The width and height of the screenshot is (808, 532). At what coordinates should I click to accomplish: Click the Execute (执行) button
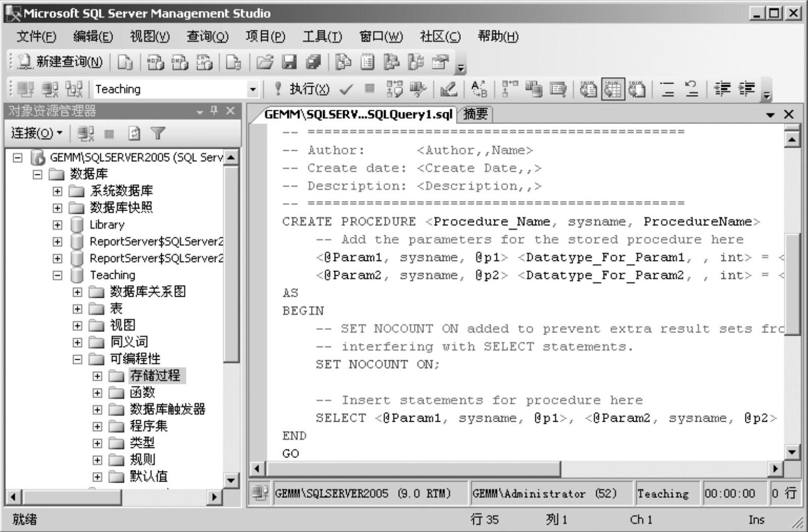click(301, 90)
